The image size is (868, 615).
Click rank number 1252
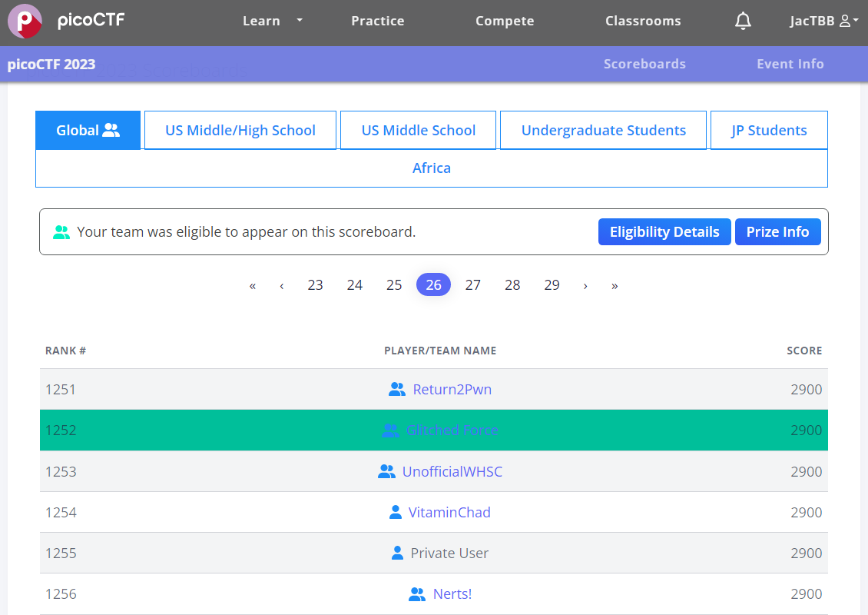pos(61,430)
